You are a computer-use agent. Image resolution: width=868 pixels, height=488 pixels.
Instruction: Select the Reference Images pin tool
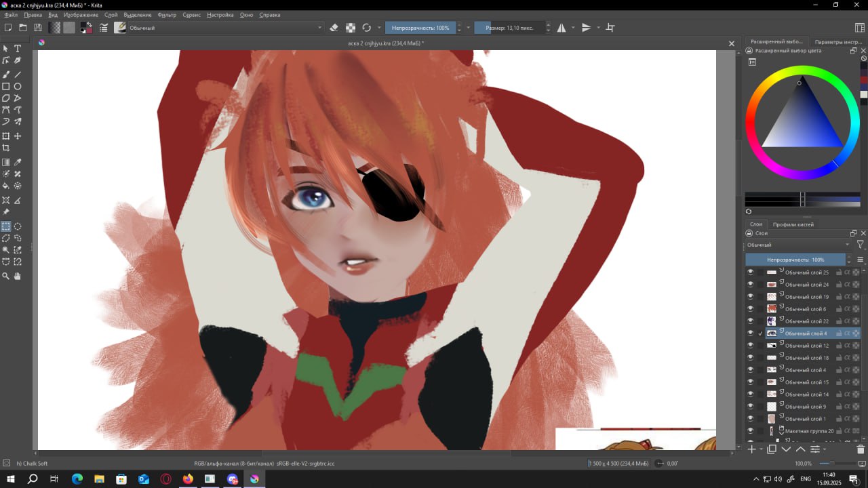(6, 212)
